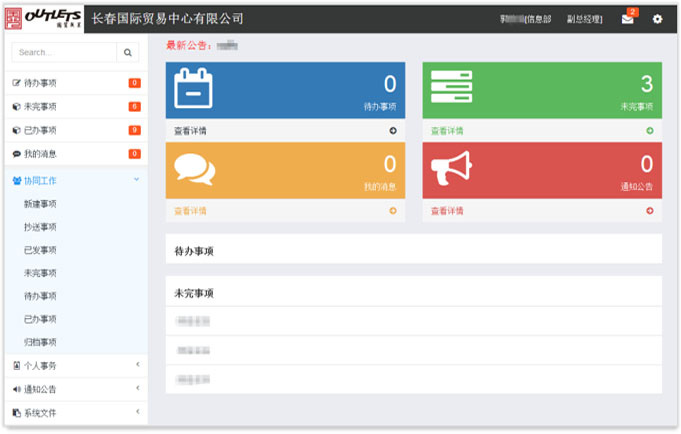
Task: Open the settings gear icon
Action: coord(657,19)
